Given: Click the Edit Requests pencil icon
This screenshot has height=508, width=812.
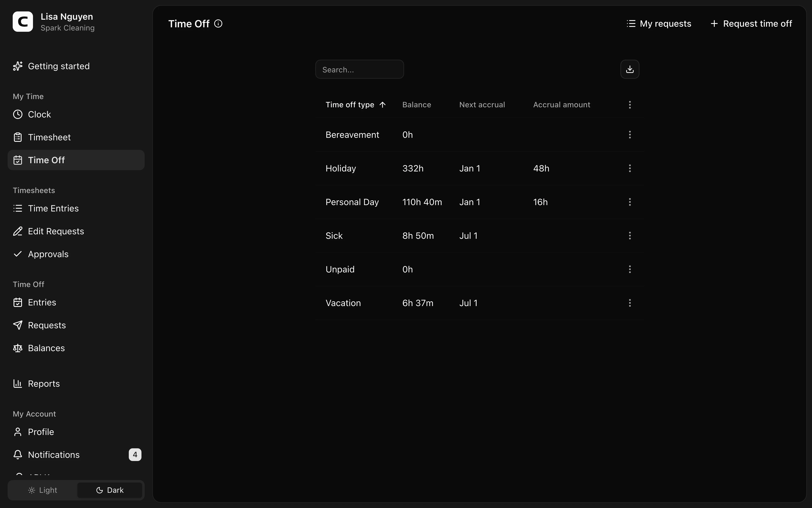Looking at the screenshot, I should [x=18, y=231].
